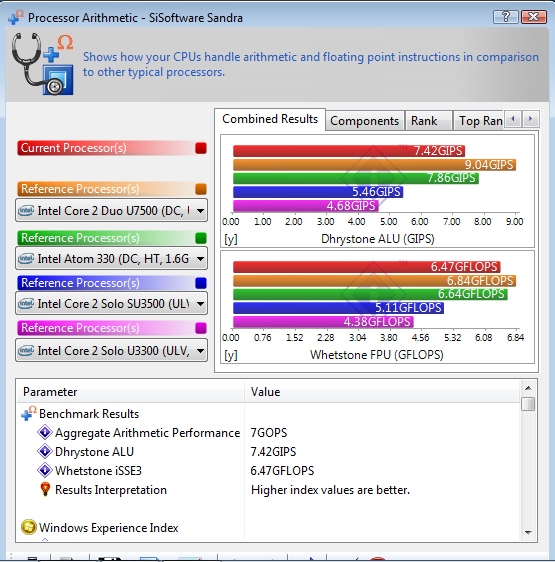Screen dimensions: 555x562
Task: Click the blue Reference Processor color swatch
Action: tap(201, 283)
